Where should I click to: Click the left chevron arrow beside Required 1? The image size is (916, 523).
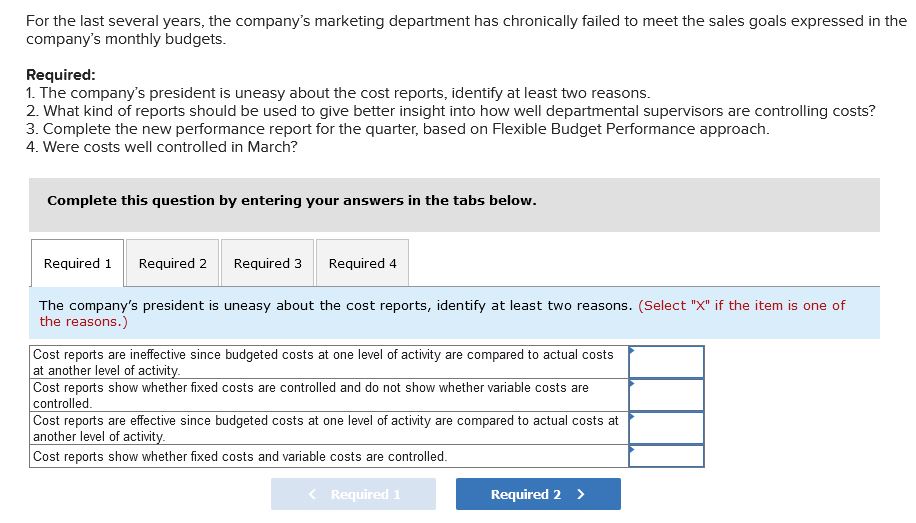click(x=313, y=494)
